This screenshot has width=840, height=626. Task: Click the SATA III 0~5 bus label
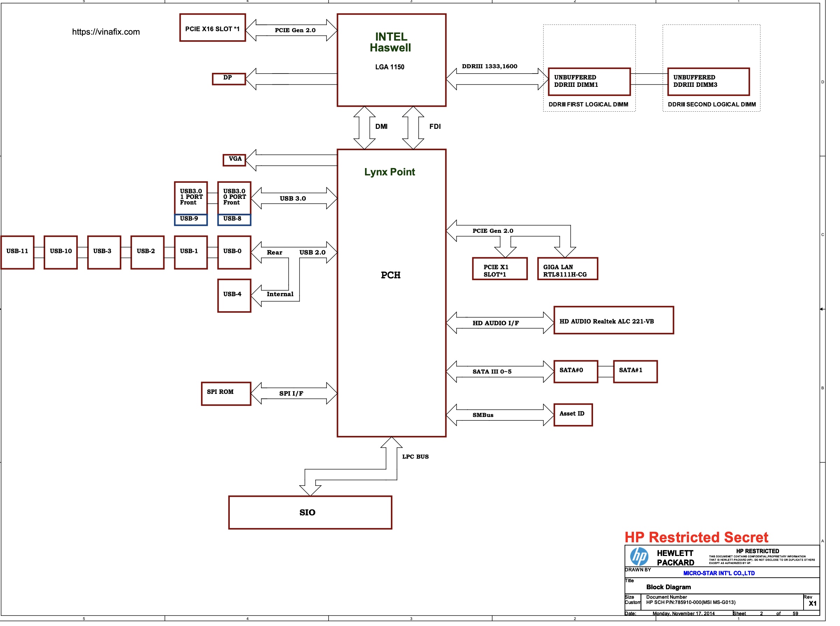coord(492,372)
